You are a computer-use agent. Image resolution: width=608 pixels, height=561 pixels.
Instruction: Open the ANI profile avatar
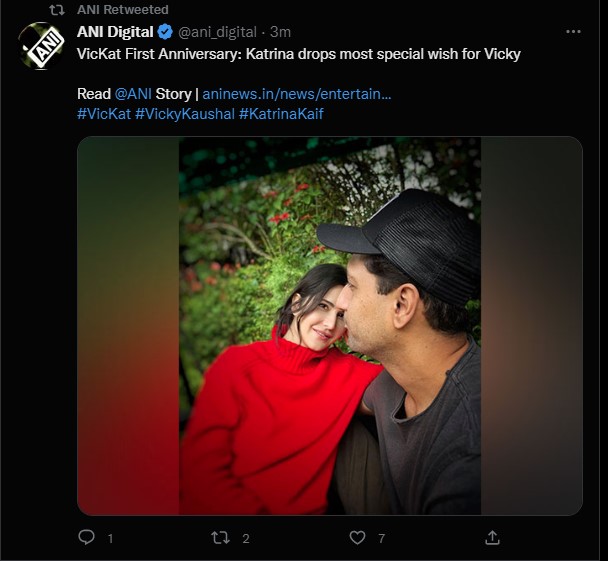coord(42,45)
